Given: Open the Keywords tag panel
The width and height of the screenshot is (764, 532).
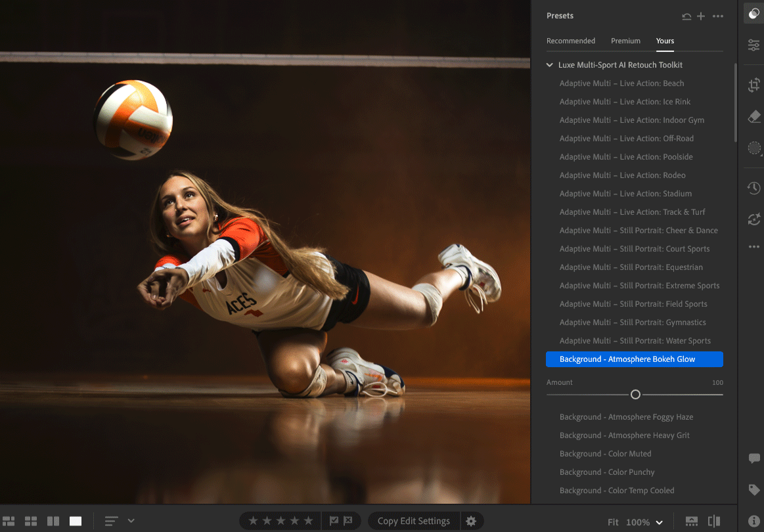Looking at the screenshot, I should coord(753,490).
